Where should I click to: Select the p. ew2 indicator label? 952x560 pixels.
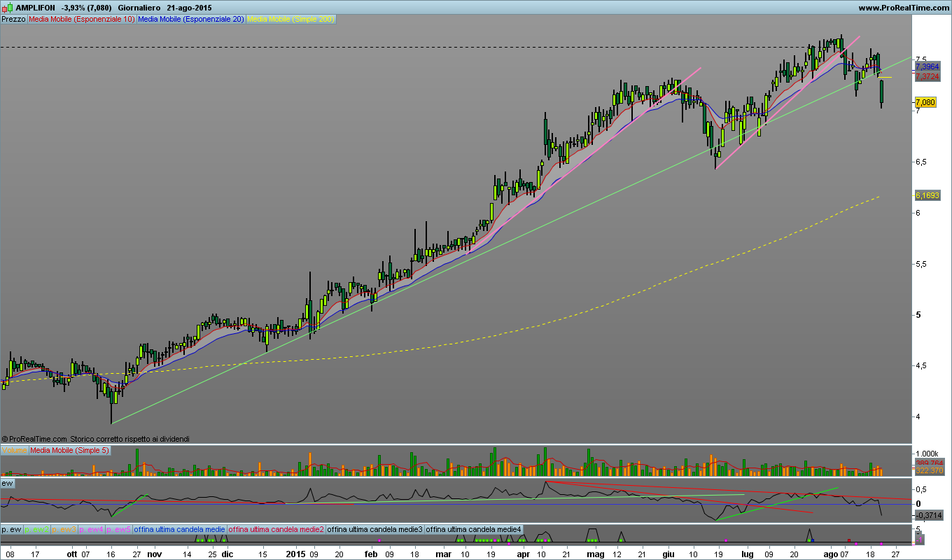(37, 529)
